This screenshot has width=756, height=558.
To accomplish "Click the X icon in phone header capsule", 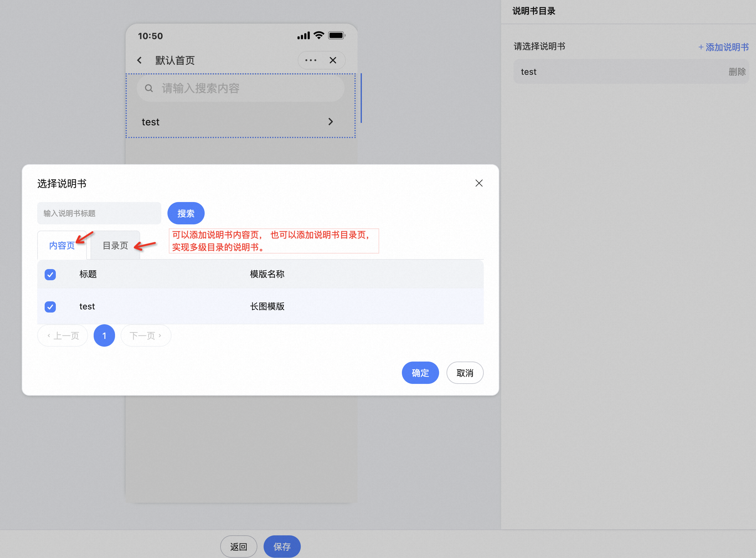I will tap(333, 61).
